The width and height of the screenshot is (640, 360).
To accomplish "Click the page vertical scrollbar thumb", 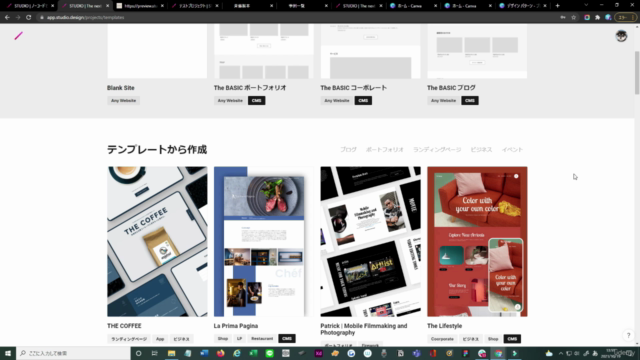I will coord(637,73).
